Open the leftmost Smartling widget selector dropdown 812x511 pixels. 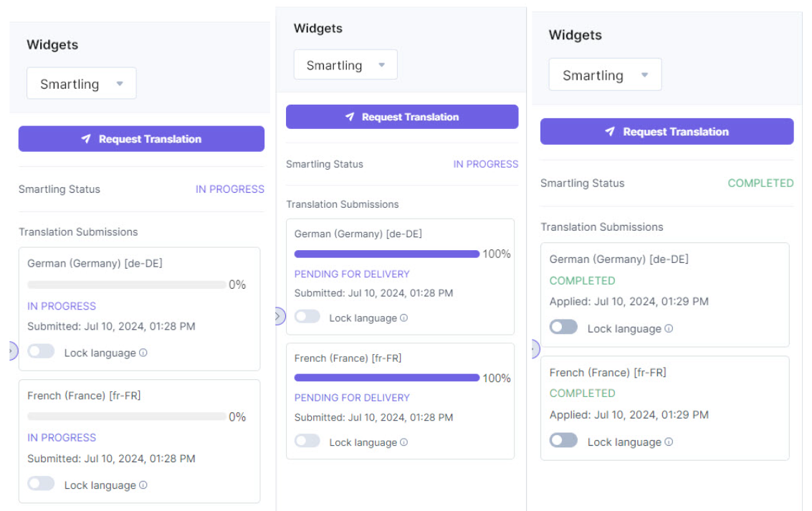[x=81, y=83]
